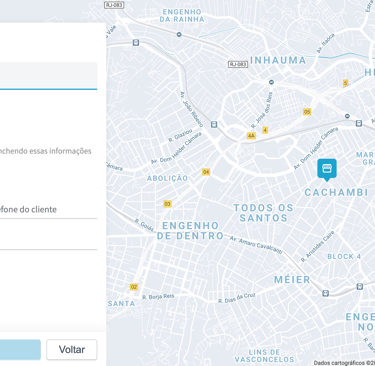Focus the gray highlighted text field at top
375x366 pixels.
click(48, 75)
